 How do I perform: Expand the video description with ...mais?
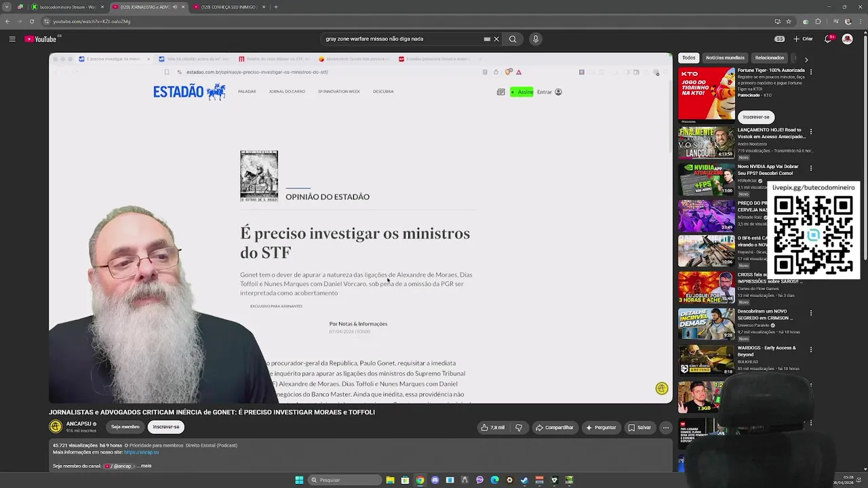tap(144, 466)
